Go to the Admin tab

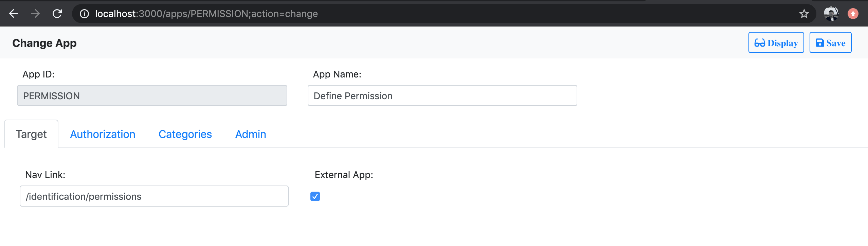click(x=251, y=134)
